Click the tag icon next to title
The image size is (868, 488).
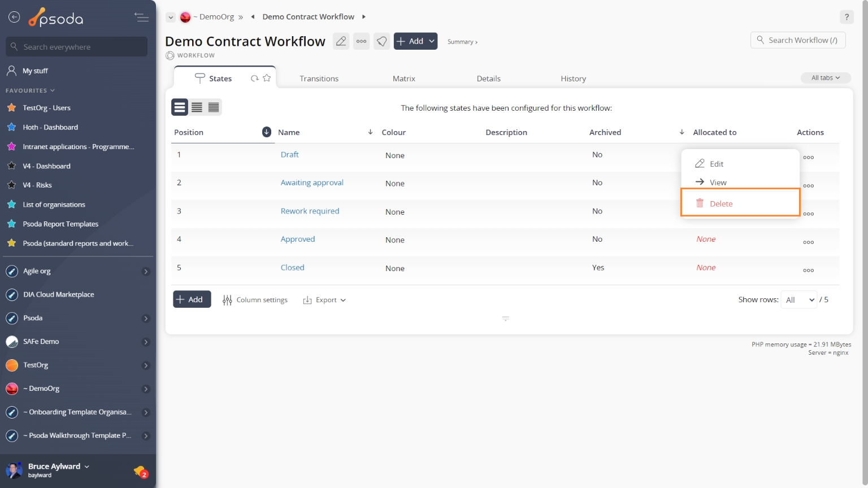(x=382, y=41)
